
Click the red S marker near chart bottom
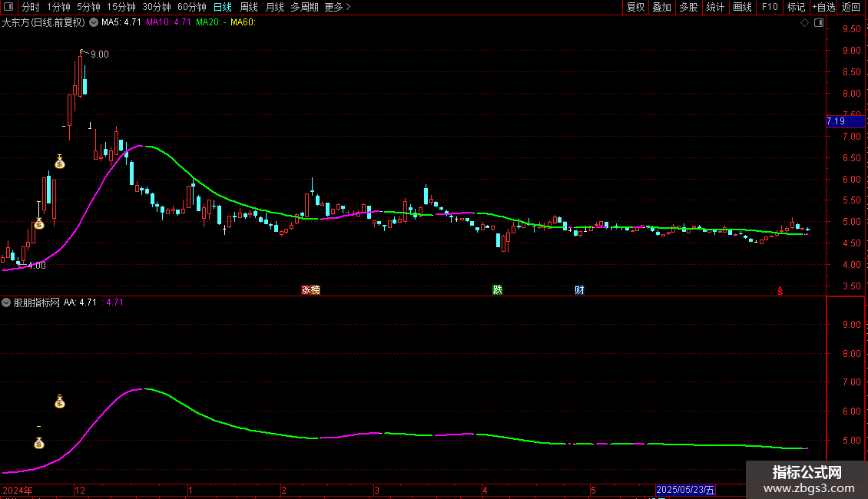[780, 291]
